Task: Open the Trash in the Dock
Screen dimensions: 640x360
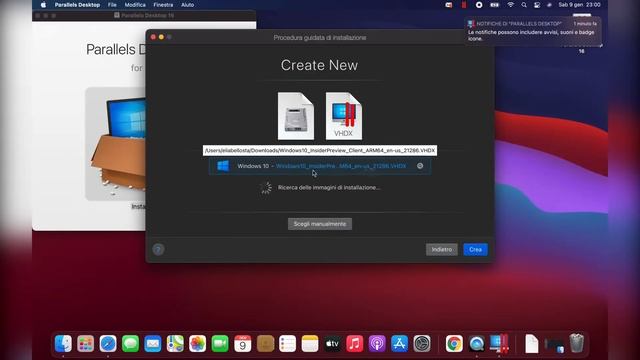Action: click(x=576, y=343)
